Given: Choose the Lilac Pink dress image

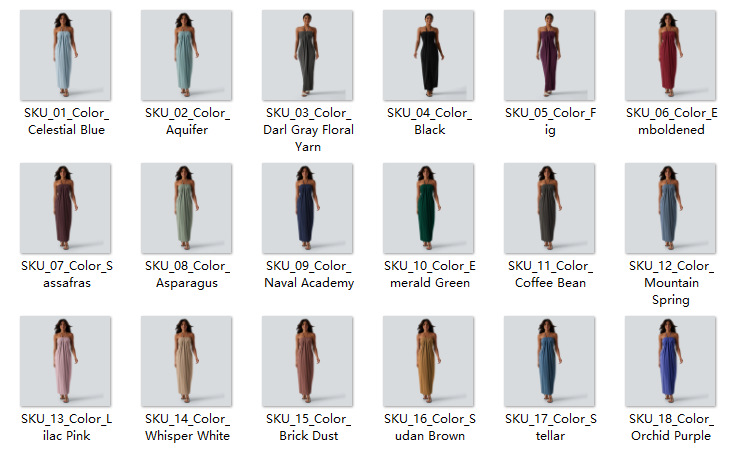Looking at the screenshot, I should [x=66, y=361].
